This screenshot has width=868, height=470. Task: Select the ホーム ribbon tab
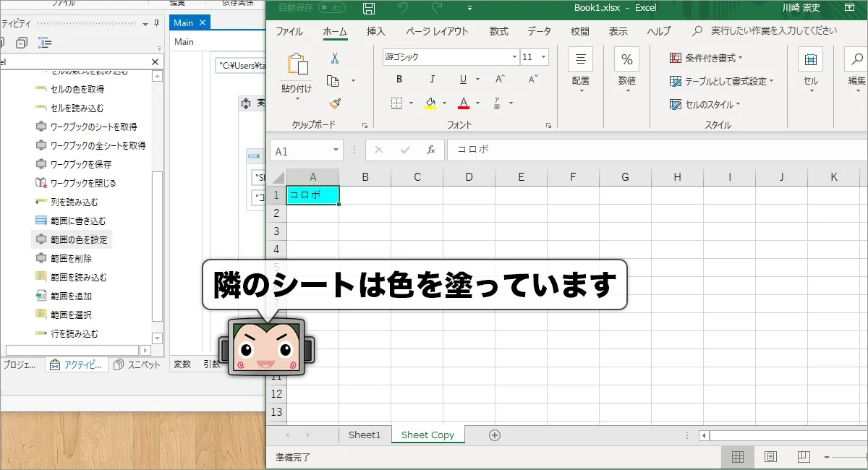335,31
